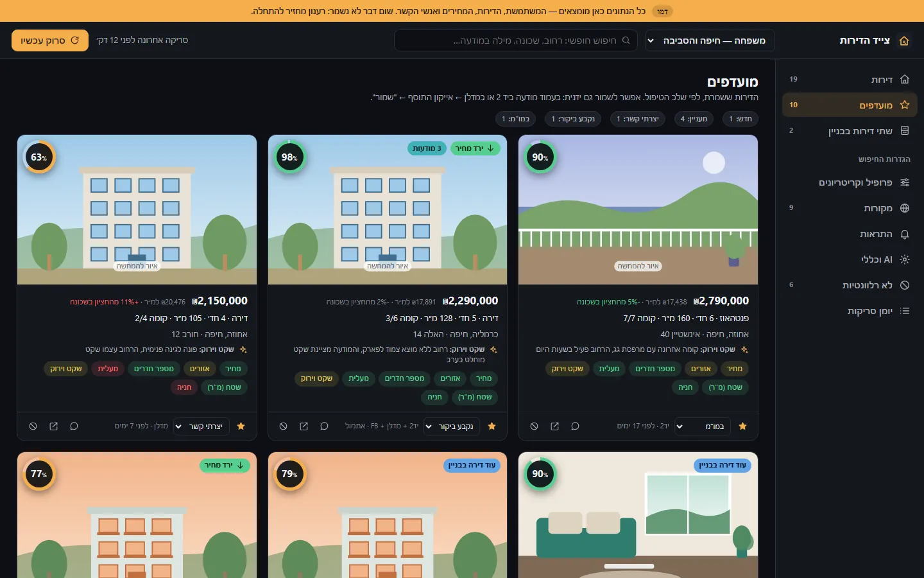924x578 pixels.
Task: Open comment icon on ₪2,790,000 listing
Action: [x=575, y=426]
